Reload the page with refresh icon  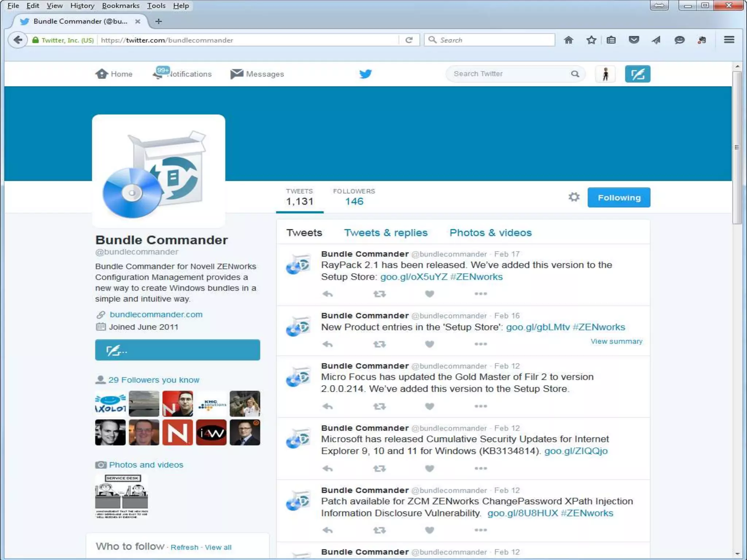[x=409, y=40]
